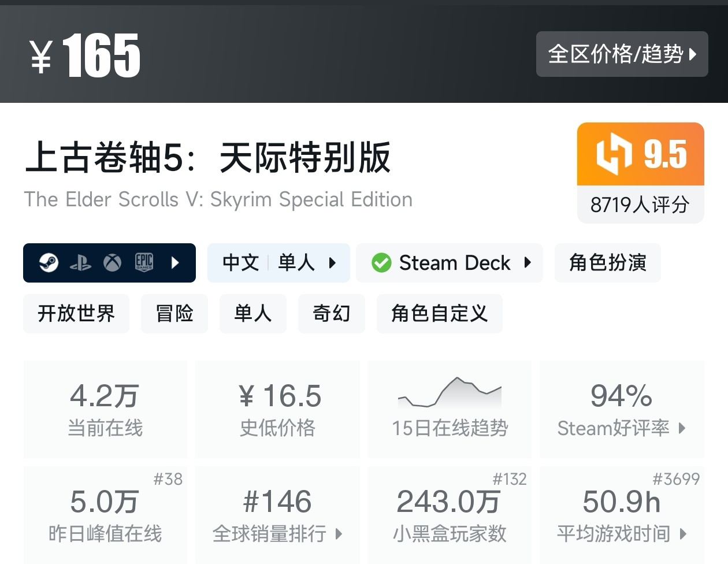728x568 pixels.
Task: Select the 开放世界 tag
Action: 76,314
